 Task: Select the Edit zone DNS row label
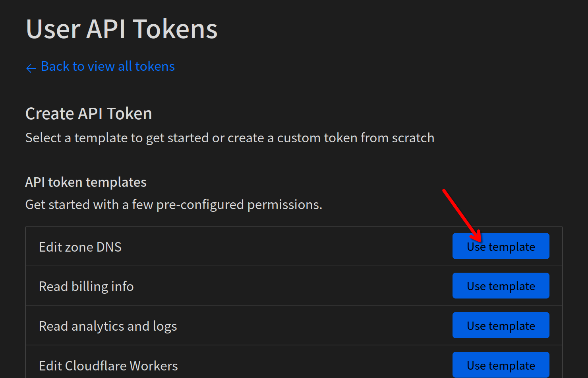tap(80, 247)
